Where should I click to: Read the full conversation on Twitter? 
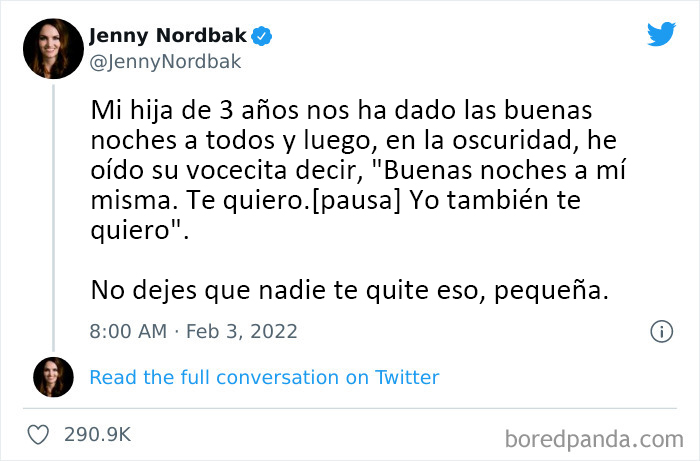pyautogui.click(x=264, y=377)
